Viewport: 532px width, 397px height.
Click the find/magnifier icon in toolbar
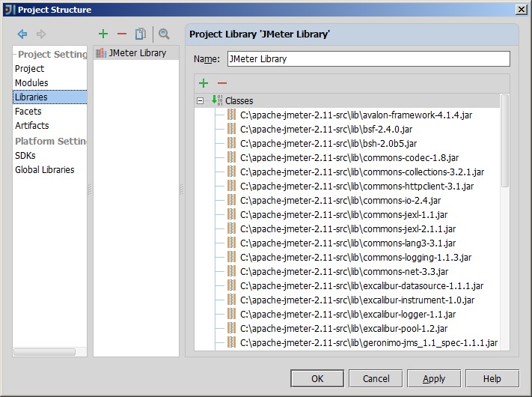[164, 34]
